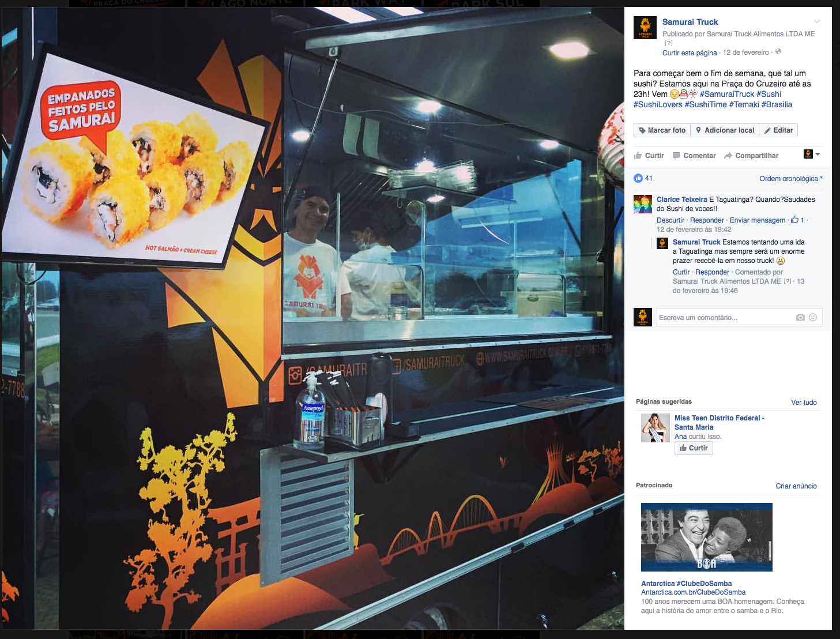Toggle Curtir on the post
This screenshot has width=840, height=639.
[649, 156]
